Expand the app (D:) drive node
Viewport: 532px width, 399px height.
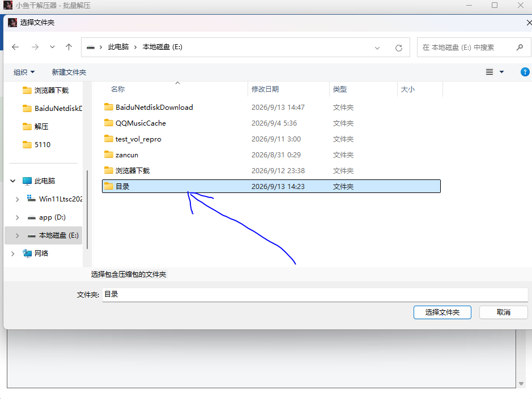point(18,217)
